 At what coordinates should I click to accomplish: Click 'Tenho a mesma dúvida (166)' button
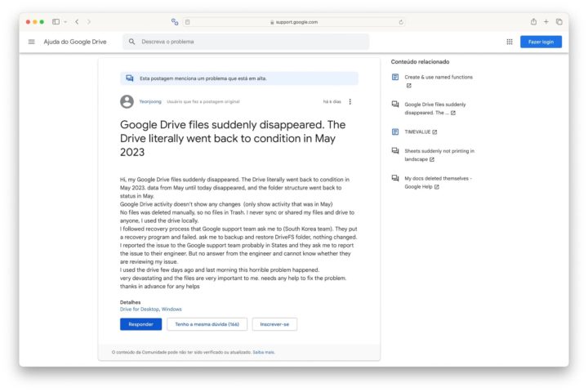click(207, 324)
